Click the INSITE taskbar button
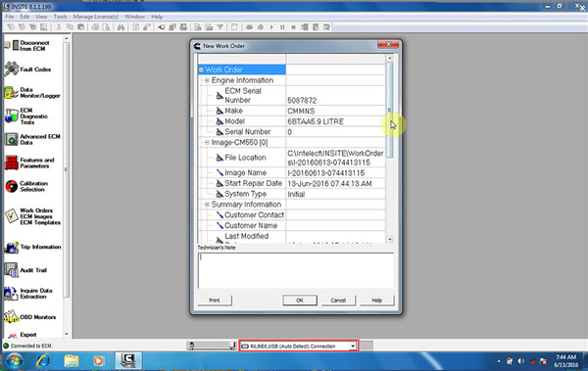 tap(128, 361)
